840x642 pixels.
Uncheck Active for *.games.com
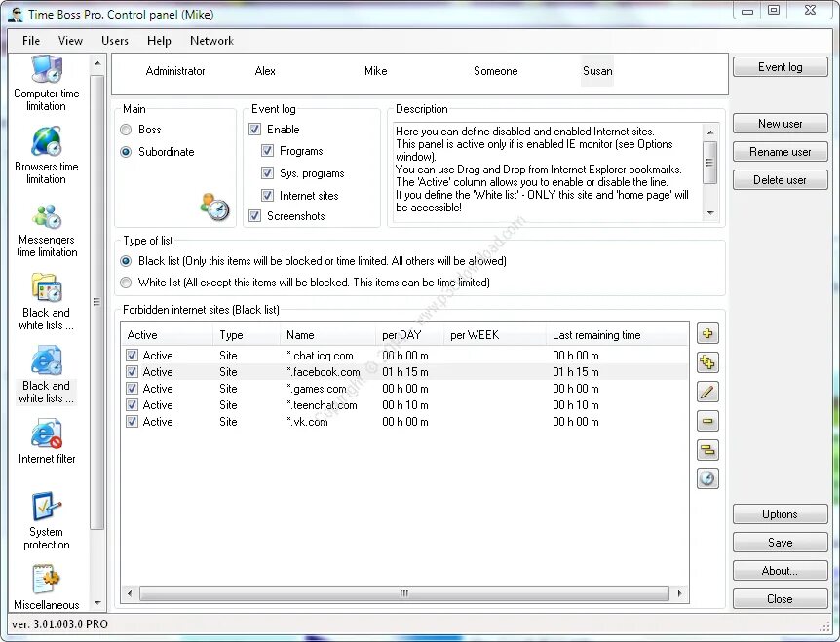tap(132, 388)
